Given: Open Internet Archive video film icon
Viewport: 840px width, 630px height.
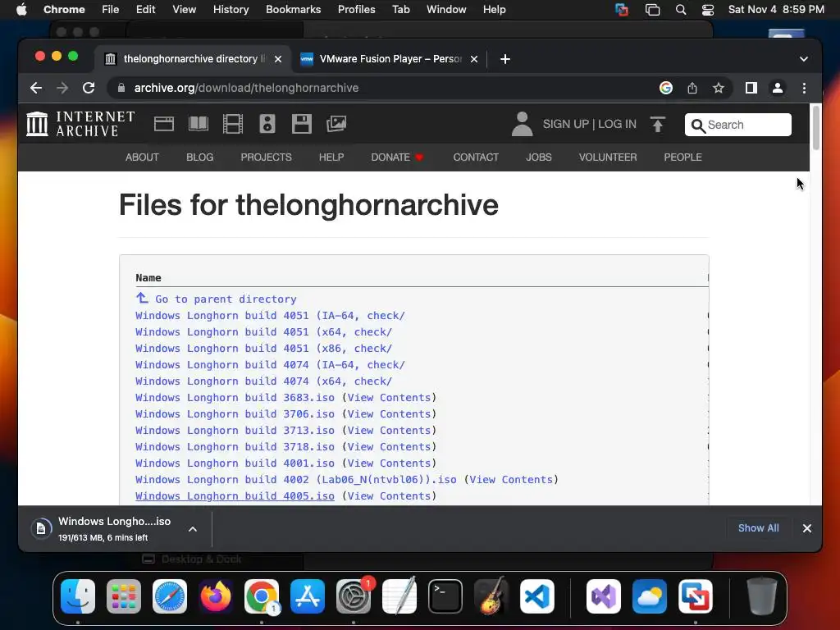Looking at the screenshot, I should (232, 125).
